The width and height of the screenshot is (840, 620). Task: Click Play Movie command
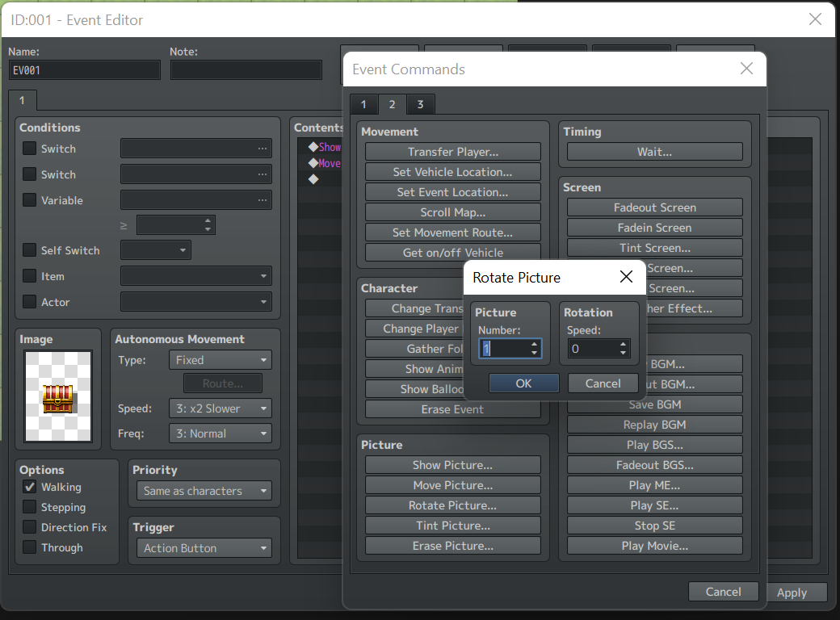pyautogui.click(x=655, y=546)
